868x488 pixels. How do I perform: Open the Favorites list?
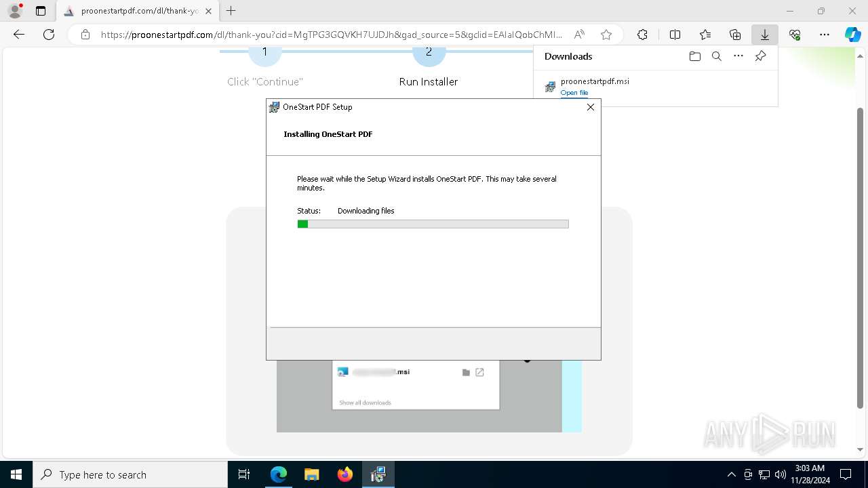[705, 35]
